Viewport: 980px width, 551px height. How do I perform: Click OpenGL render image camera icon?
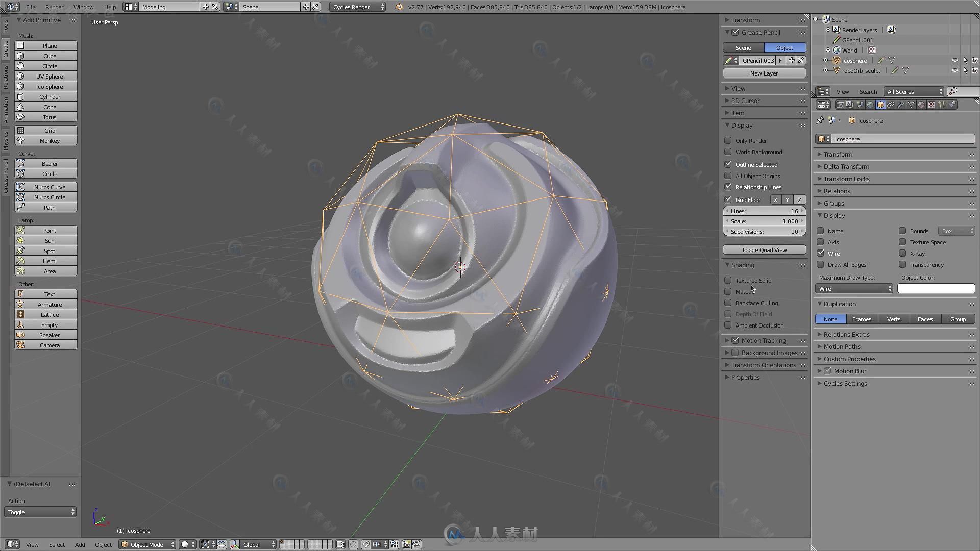click(x=407, y=544)
